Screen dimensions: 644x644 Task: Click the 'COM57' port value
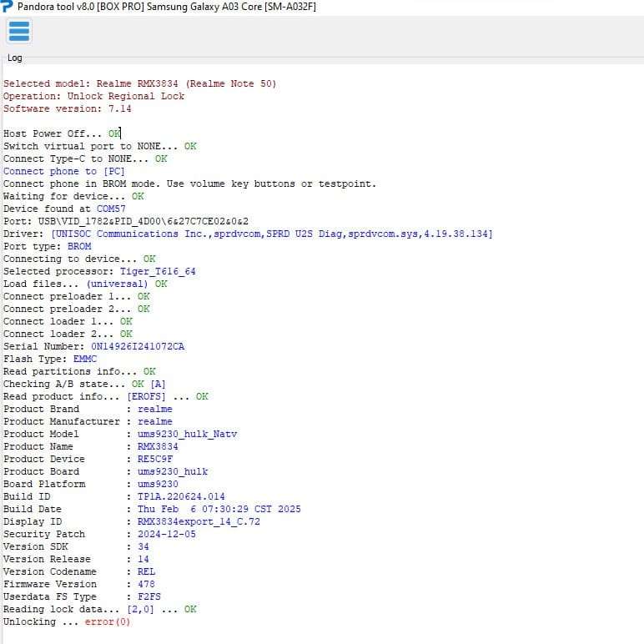pos(111,209)
